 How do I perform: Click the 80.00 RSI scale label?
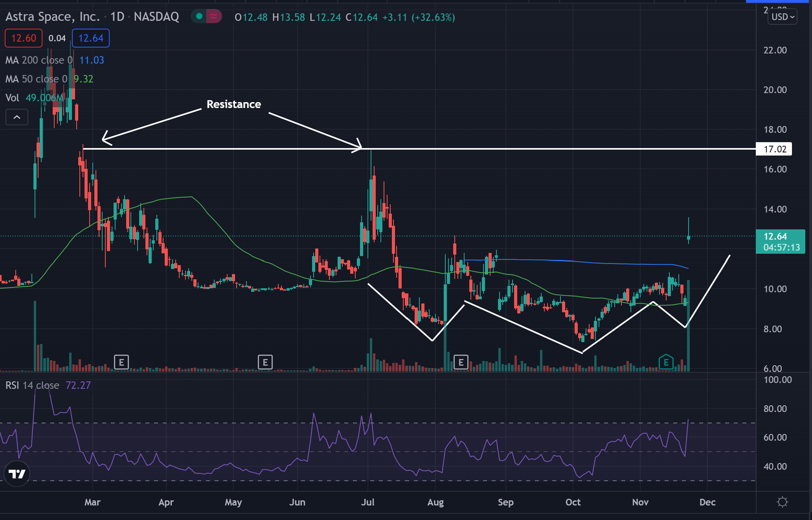tap(775, 408)
